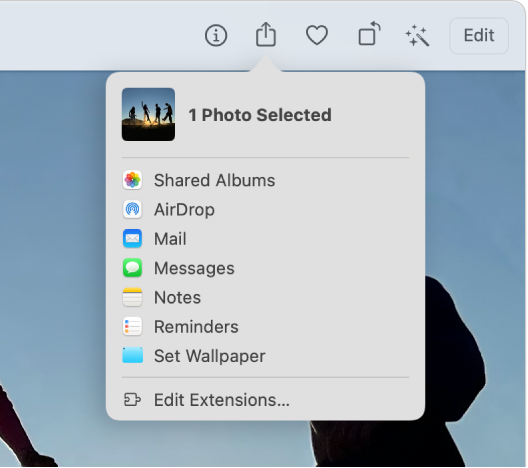Mark the photo as favorite with the heart
This screenshot has height=468, width=528.
tap(317, 35)
